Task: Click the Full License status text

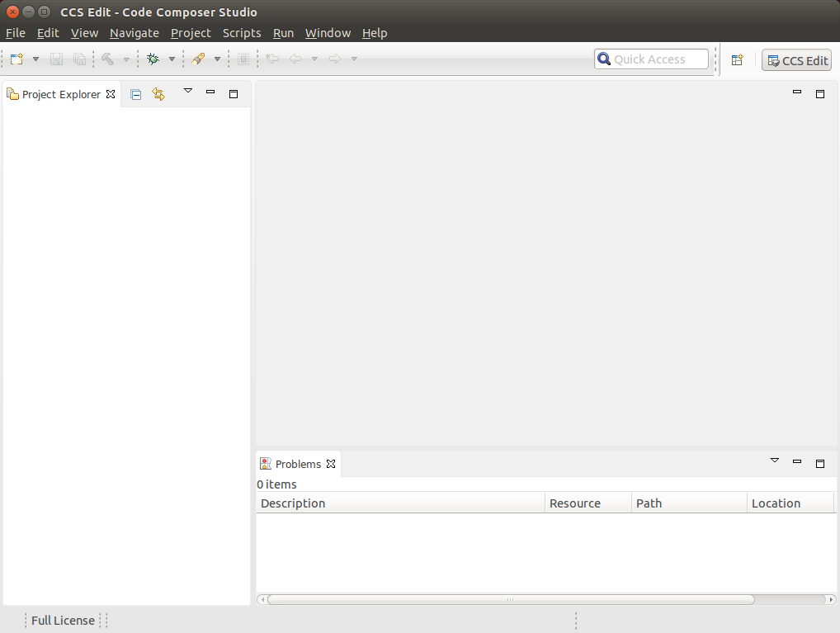Action: pyautogui.click(x=64, y=621)
